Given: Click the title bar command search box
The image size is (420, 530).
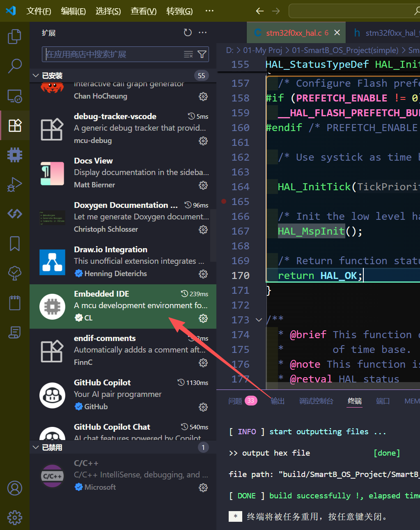Looking at the screenshot, I should tap(354, 11).
